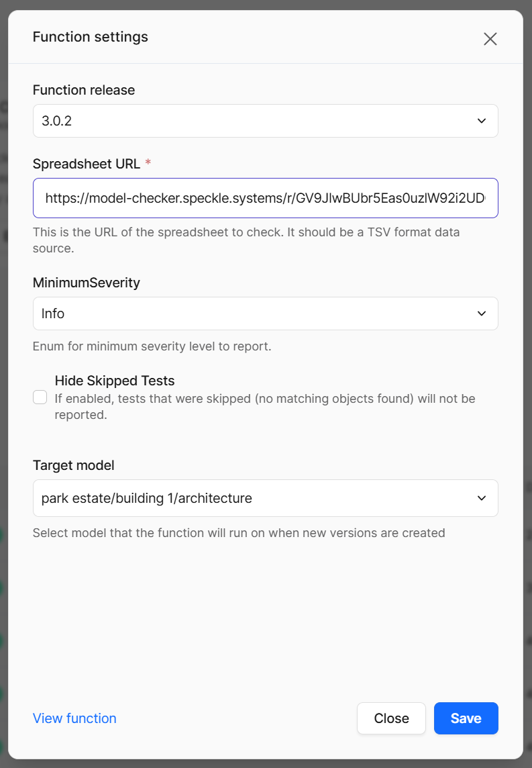
Task: Toggle Hide Skipped Tests off after enabling
Action: pos(40,397)
